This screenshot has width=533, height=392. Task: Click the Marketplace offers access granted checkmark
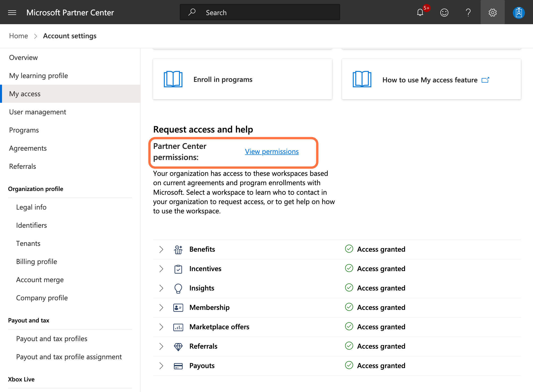click(349, 326)
